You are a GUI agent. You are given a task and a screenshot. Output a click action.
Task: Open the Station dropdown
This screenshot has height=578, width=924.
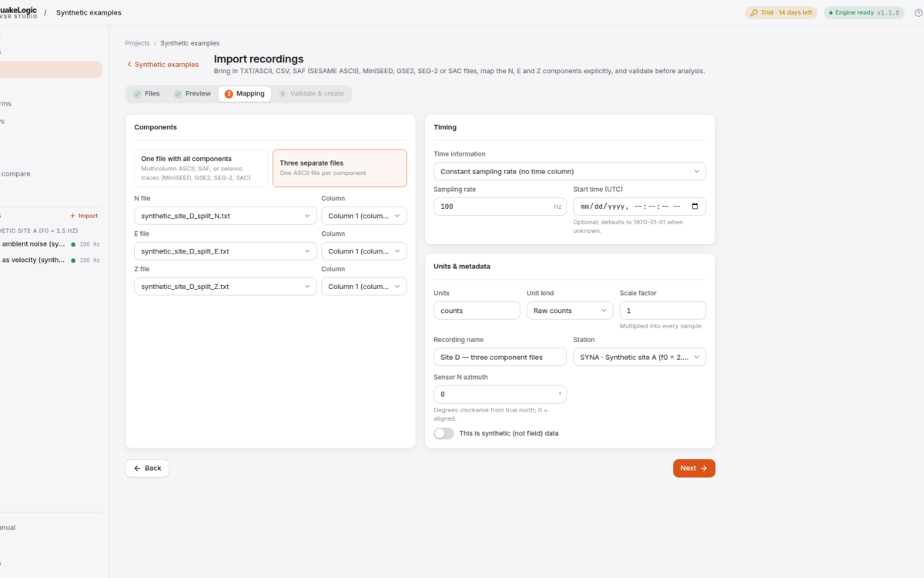click(x=640, y=357)
